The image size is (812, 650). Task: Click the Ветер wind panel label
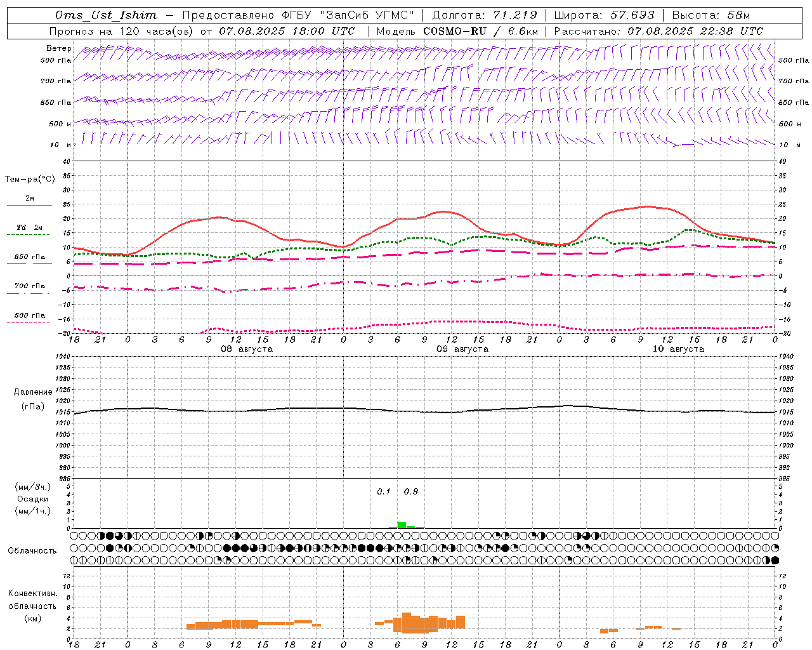coord(59,48)
